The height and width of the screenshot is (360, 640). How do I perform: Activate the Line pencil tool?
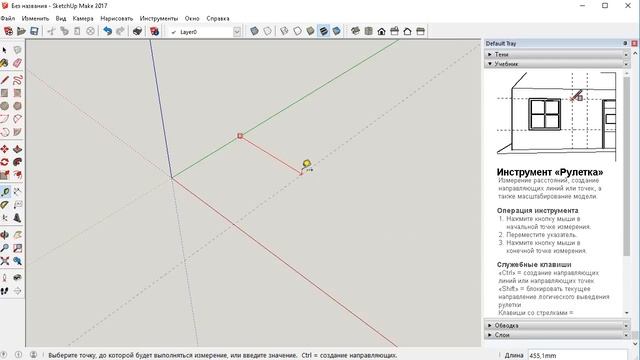4,80
